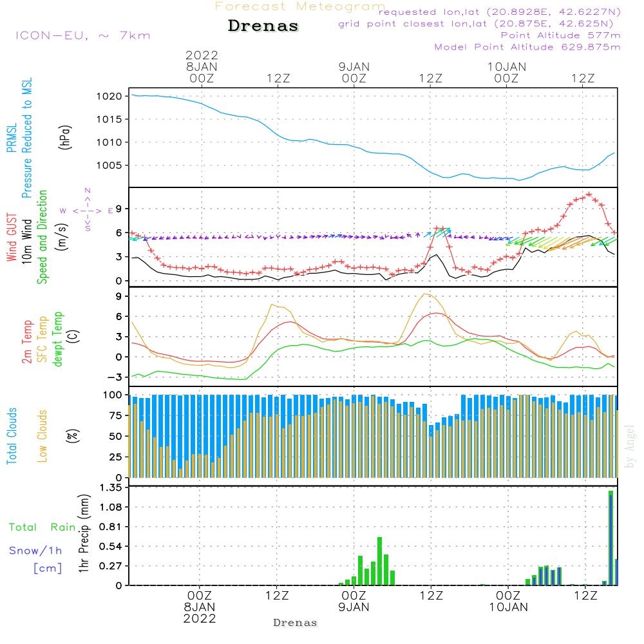This screenshot has height=644, width=644.
Task: Click the '00Z 8JAN 2022' label below the precipitation chart
Action: 200,607
